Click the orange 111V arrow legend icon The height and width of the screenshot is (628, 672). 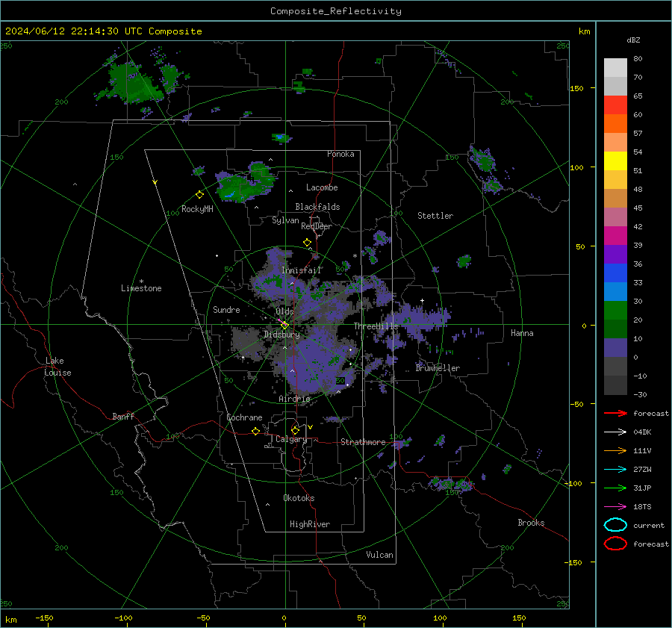pyautogui.click(x=615, y=450)
